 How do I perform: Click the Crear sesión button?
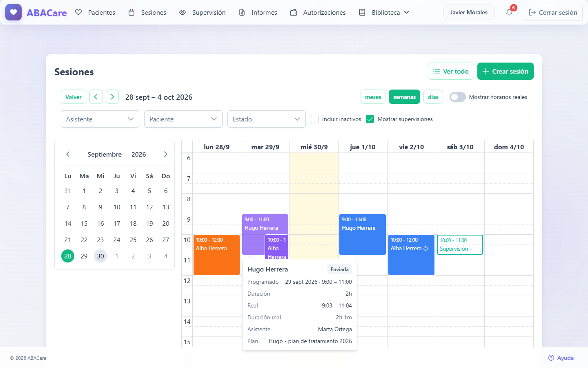[506, 71]
